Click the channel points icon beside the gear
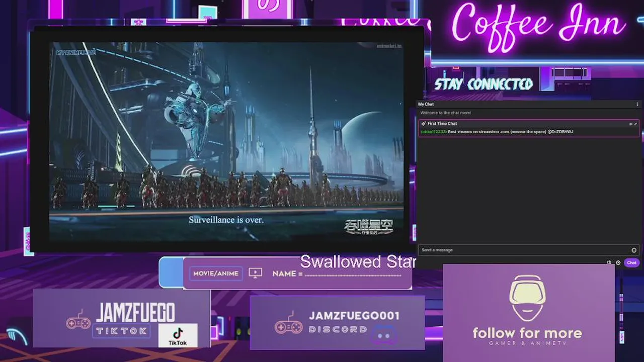Viewport: 644px width, 362px height. [609, 262]
